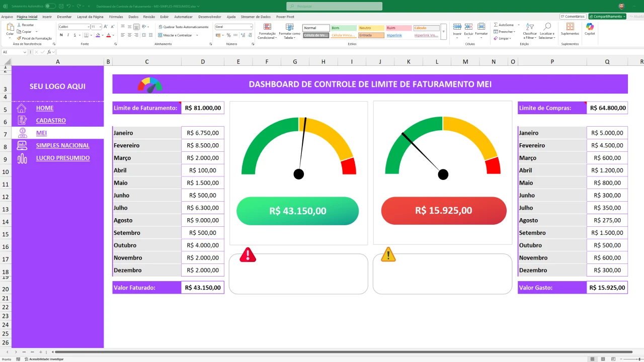
Task: Open the Calibri font name dropdown
Action: (x=89, y=27)
